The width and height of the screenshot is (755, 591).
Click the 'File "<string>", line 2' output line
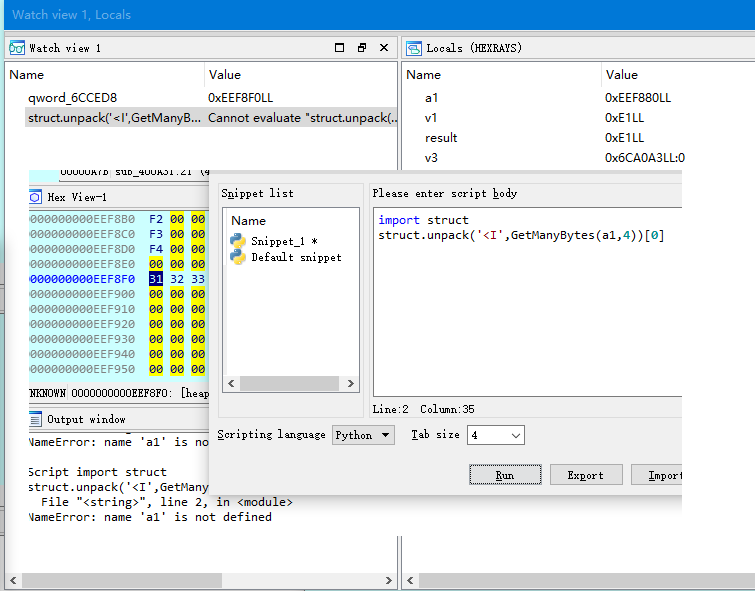coord(167,502)
